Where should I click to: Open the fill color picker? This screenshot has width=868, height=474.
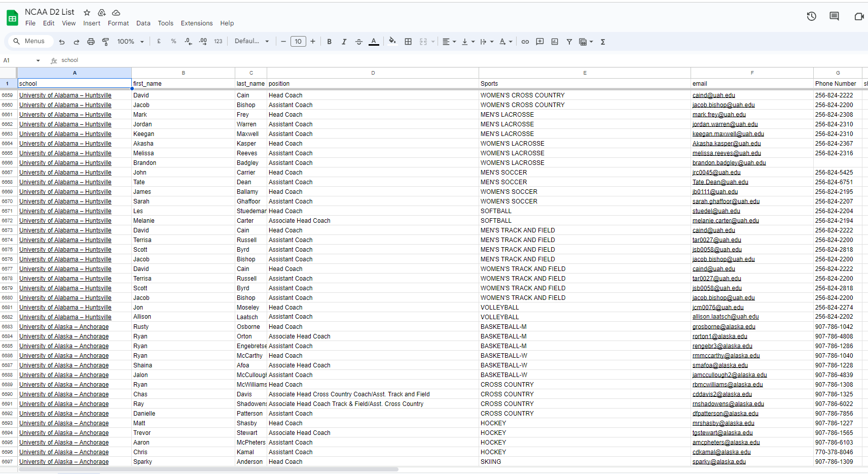pyautogui.click(x=392, y=42)
